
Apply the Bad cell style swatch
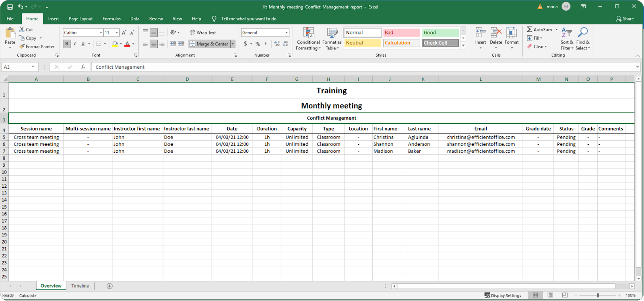402,33
